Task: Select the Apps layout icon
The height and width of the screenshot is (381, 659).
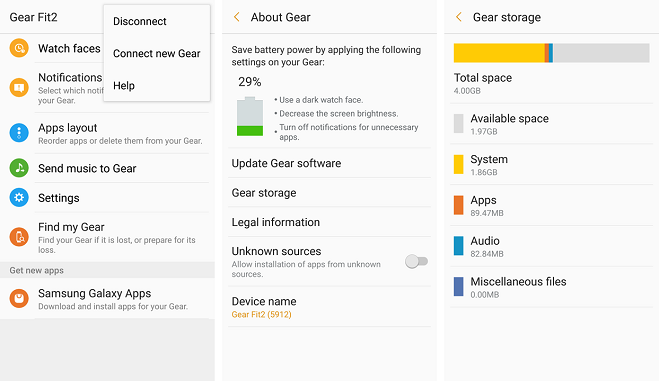Action: pyautogui.click(x=19, y=133)
